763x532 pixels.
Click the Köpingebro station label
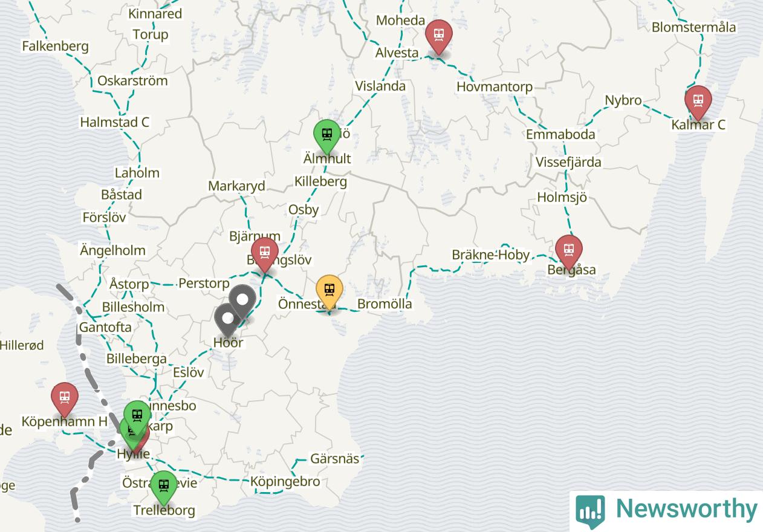click(x=285, y=482)
